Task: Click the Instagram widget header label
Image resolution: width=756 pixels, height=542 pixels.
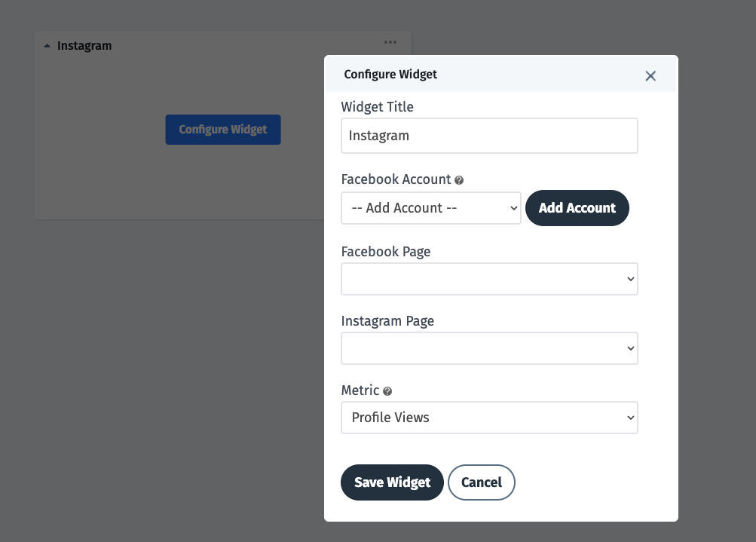Action: [84, 46]
